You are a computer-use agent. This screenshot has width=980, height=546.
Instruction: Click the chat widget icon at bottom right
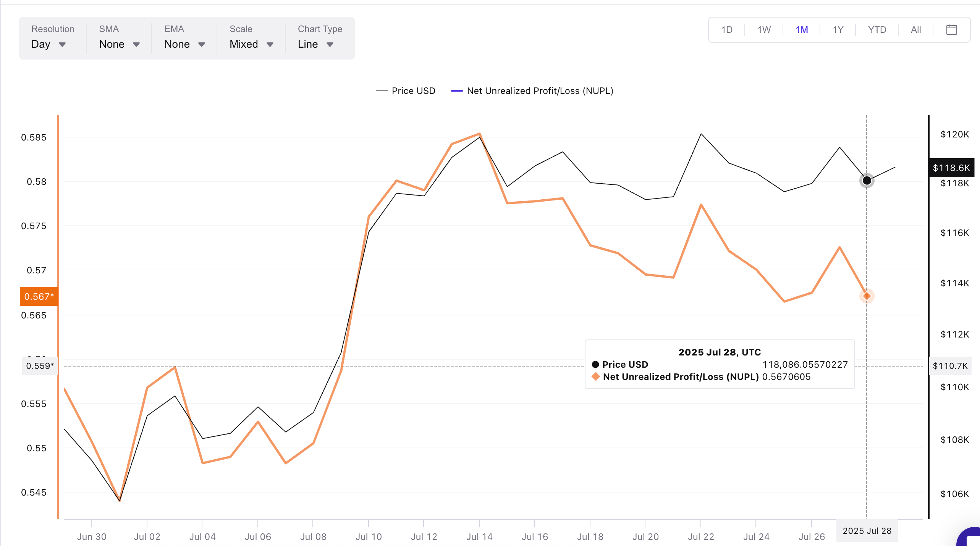[x=970, y=538]
